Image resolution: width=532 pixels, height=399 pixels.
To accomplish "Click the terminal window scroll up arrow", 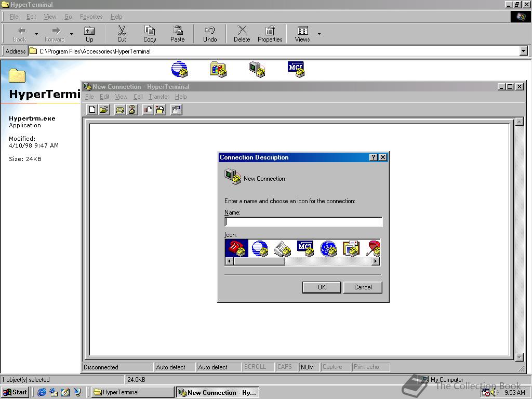I will click(x=519, y=122).
